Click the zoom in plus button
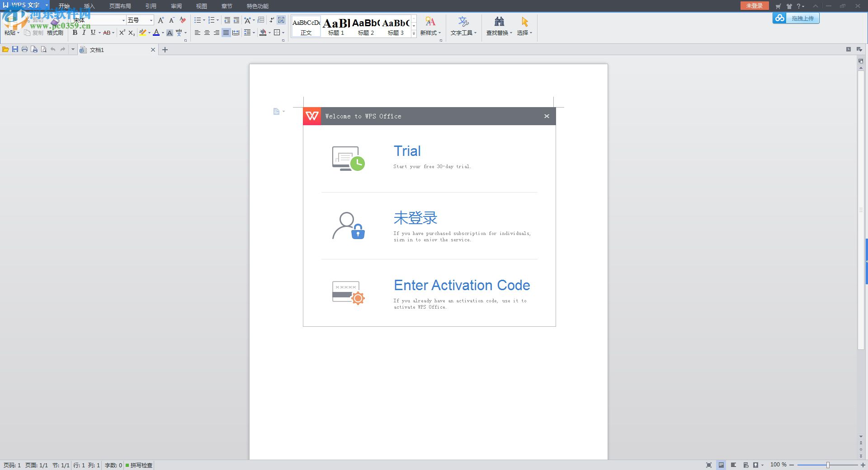This screenshot has height=470, width=868. (863, 465)
